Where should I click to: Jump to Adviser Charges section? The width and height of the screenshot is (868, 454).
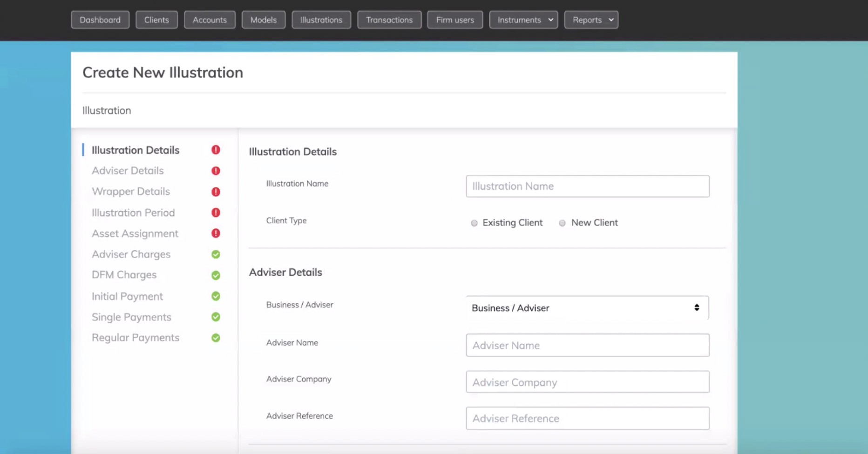[x=131, y=254]
